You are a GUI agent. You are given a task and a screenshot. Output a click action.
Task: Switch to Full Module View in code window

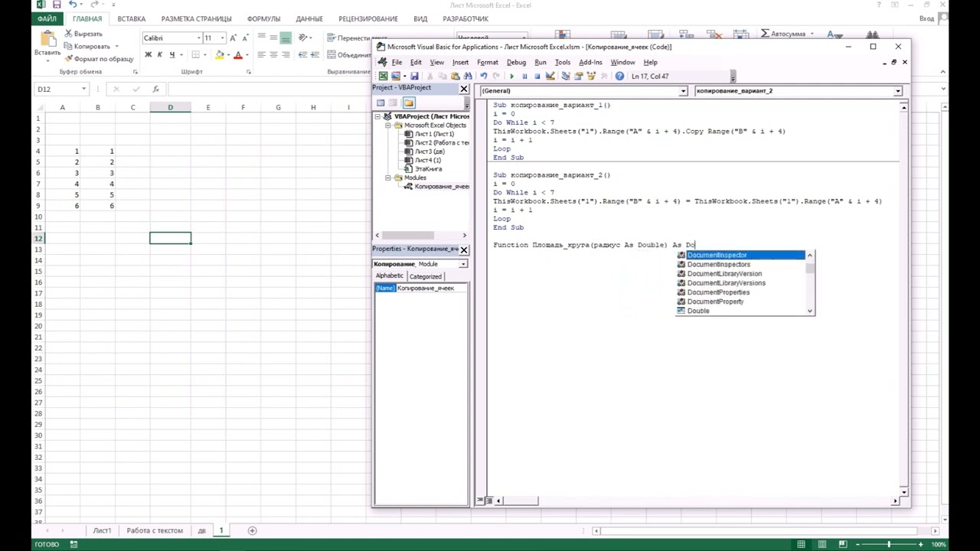point(488,500)
